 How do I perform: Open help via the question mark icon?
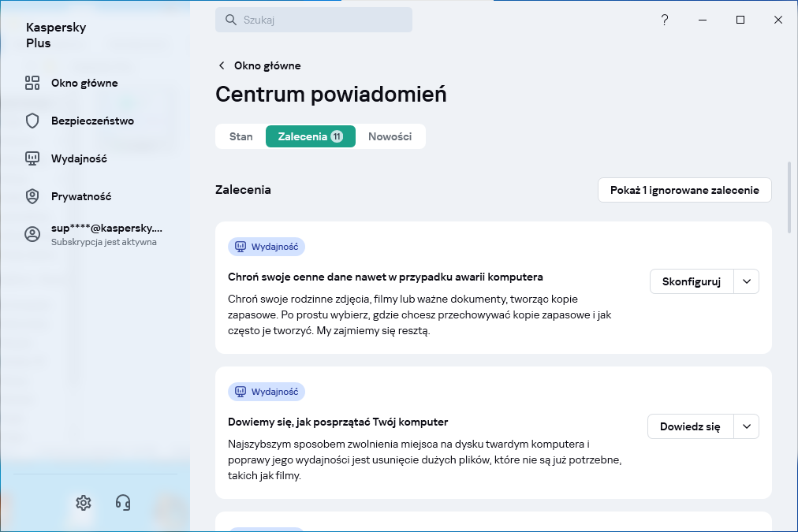665,20
